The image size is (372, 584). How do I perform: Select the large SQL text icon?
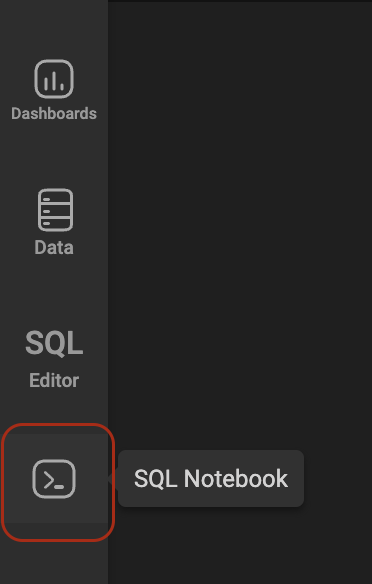pos(54,343)
